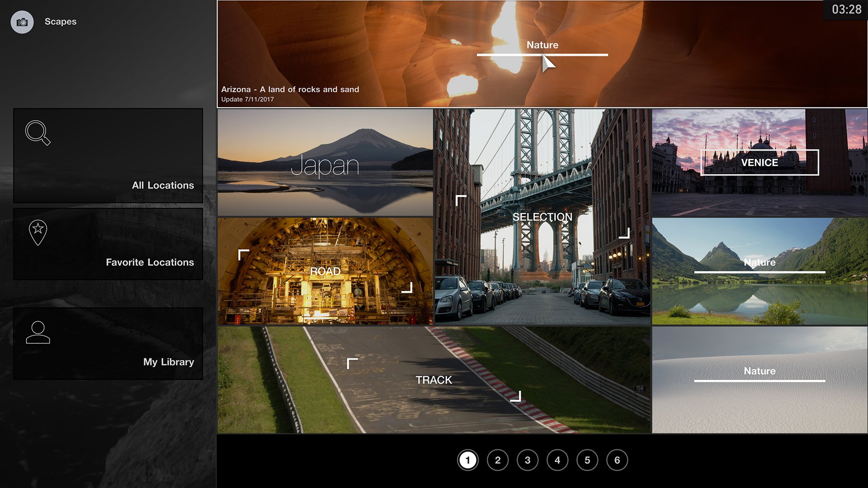
Task: Click the magnifying glass search icon
Action: [x=38, y=133]
